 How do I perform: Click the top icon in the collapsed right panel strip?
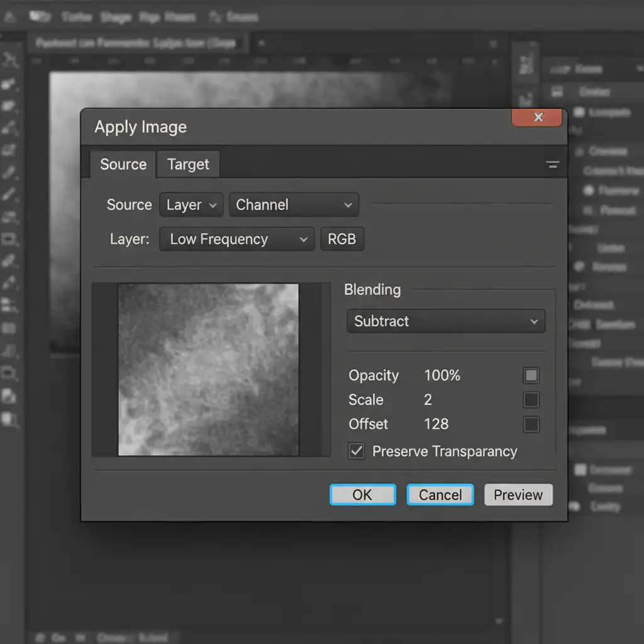526,64
